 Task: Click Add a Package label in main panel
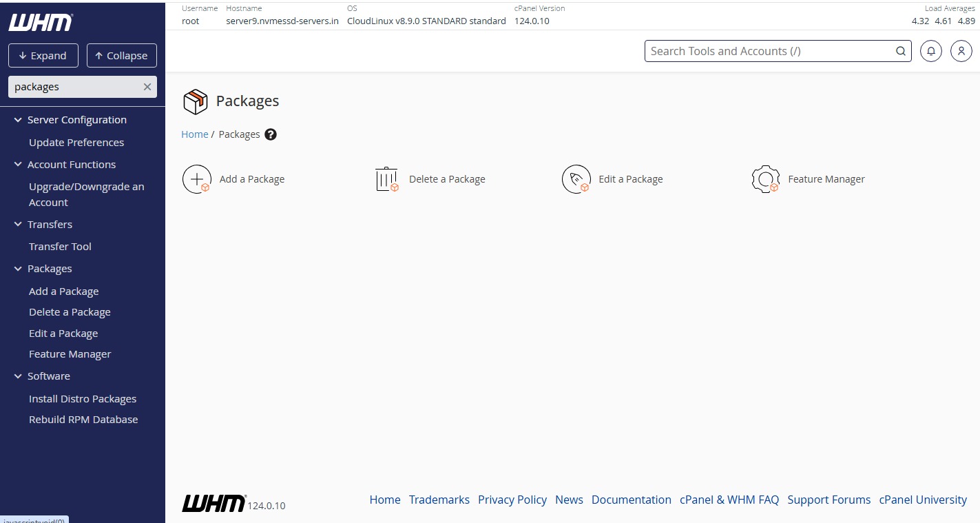252,179
